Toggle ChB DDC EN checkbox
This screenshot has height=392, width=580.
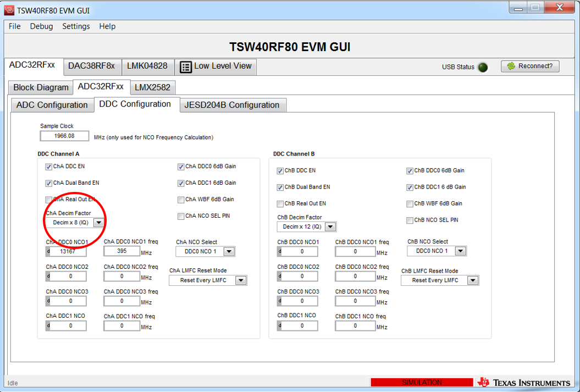[x=280, y=171]
